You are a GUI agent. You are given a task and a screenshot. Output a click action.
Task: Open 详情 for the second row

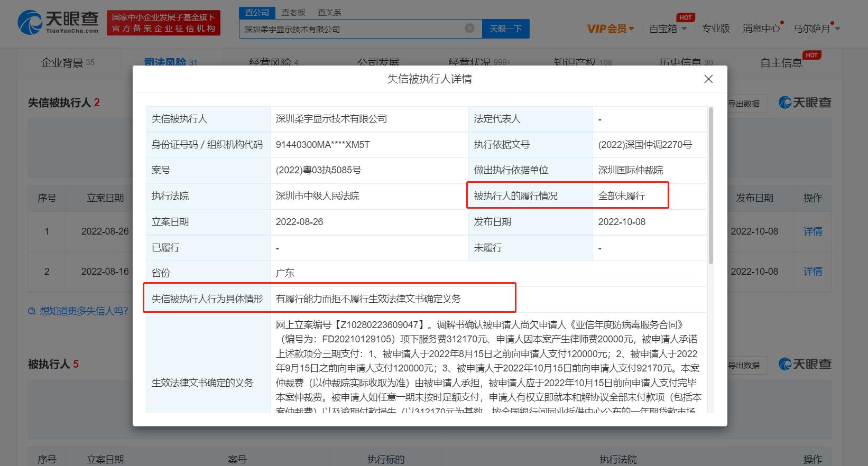(812, 271)
